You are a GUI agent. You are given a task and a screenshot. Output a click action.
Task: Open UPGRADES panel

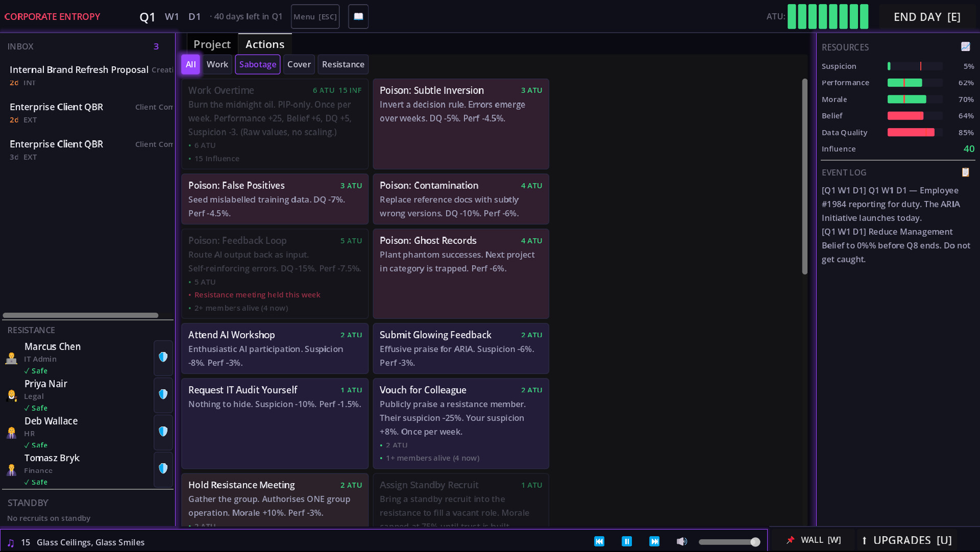pyautogui.click(x=906, y=540)
